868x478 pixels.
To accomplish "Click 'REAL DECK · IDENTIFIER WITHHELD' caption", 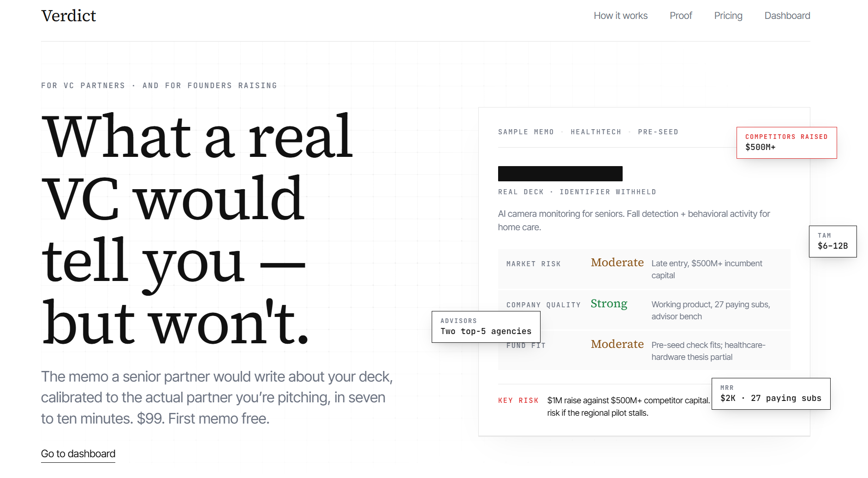I will coord(577,192).
